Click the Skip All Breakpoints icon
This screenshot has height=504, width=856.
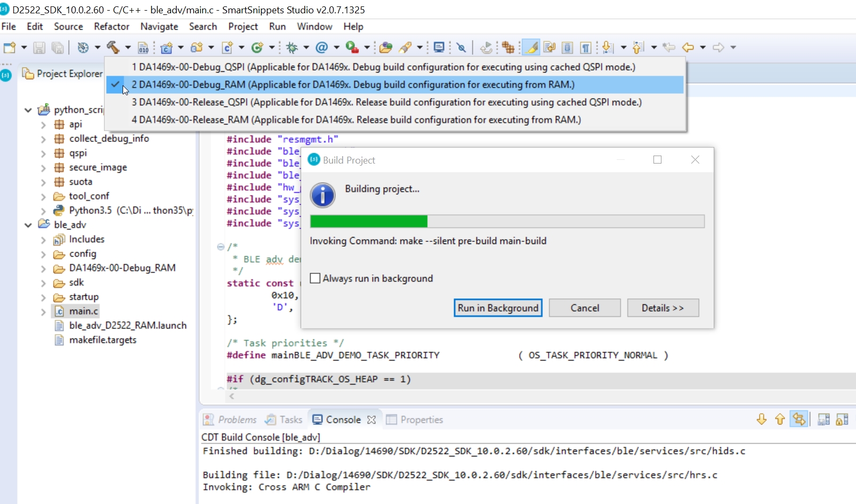[462, 47]
